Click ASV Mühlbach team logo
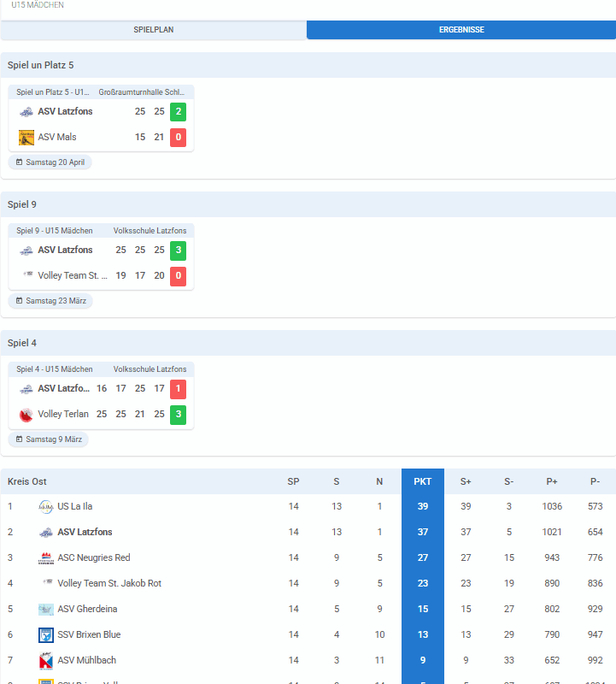The image size is (616, 684). click(46, 661)
